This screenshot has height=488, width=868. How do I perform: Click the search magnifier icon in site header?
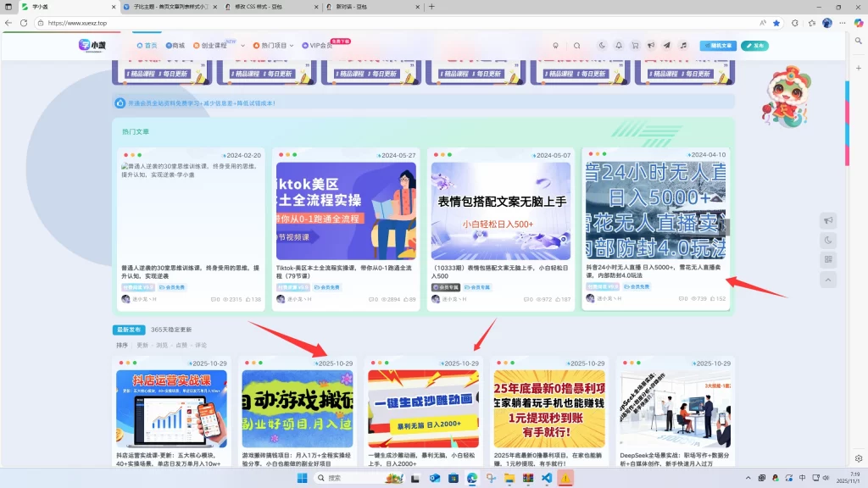(577, 46)
